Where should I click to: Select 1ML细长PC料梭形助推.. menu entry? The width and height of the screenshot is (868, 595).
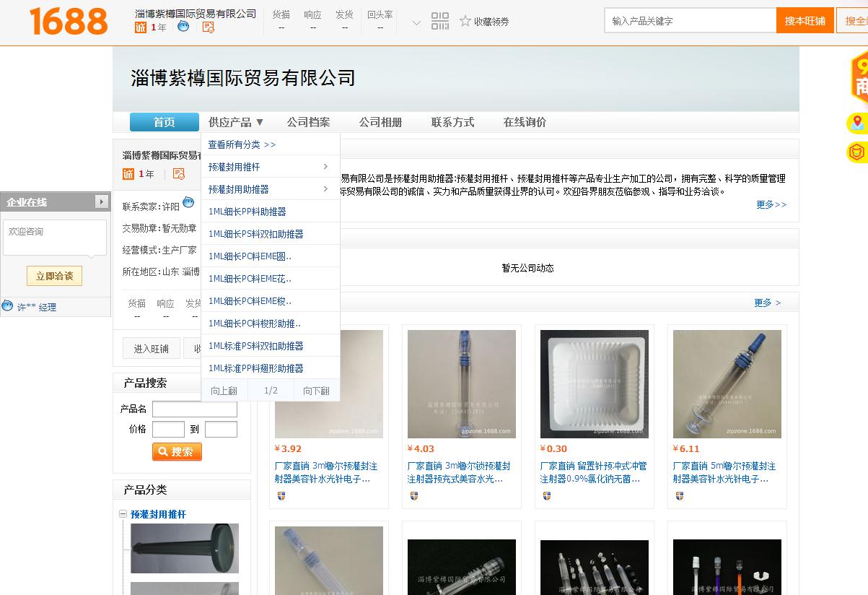(271, 323)
